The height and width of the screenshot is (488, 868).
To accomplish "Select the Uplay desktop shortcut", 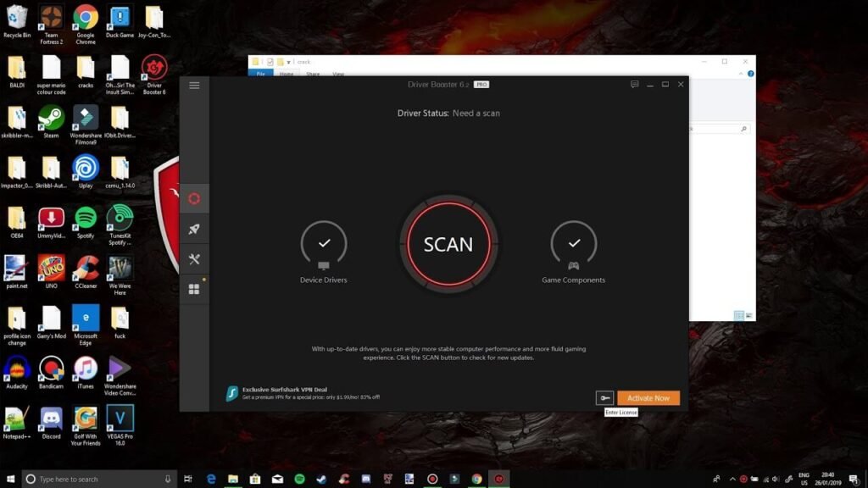I will click(x=86, y=172).
